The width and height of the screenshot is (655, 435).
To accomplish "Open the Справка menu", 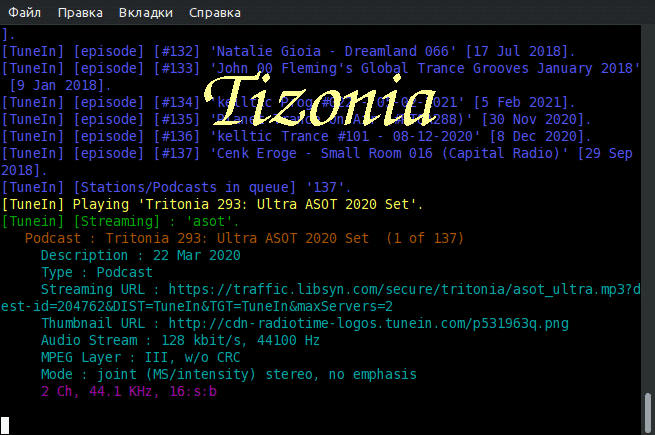I will coord(214,13).
